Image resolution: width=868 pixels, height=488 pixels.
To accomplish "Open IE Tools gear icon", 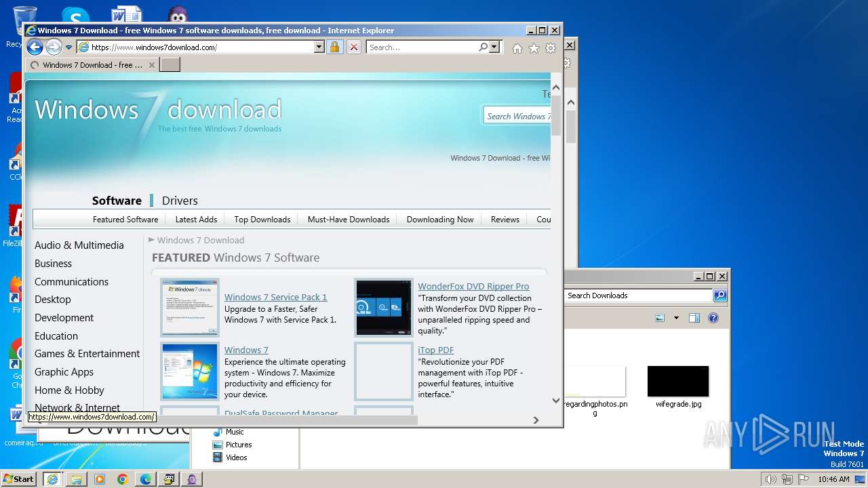I will (x=551, y=48).
